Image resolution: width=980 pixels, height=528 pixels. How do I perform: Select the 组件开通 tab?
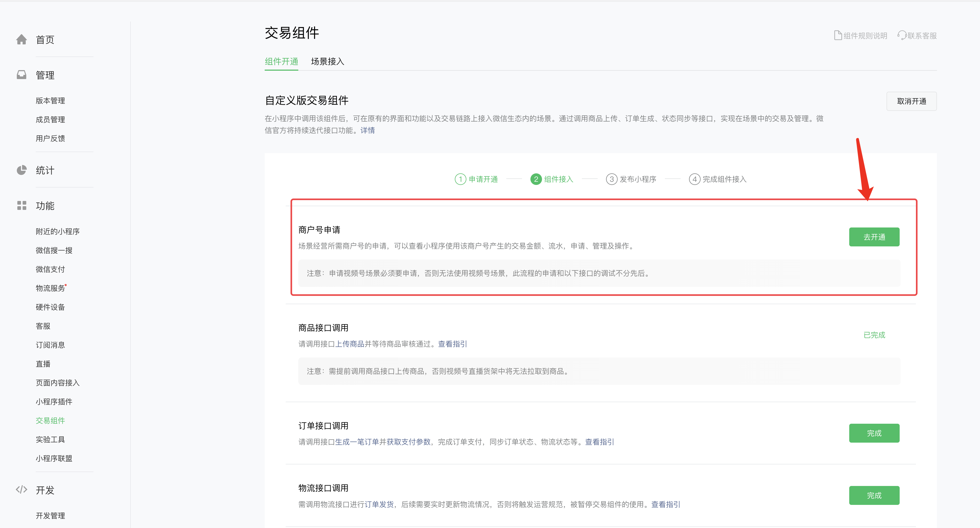tap(281, 61)
